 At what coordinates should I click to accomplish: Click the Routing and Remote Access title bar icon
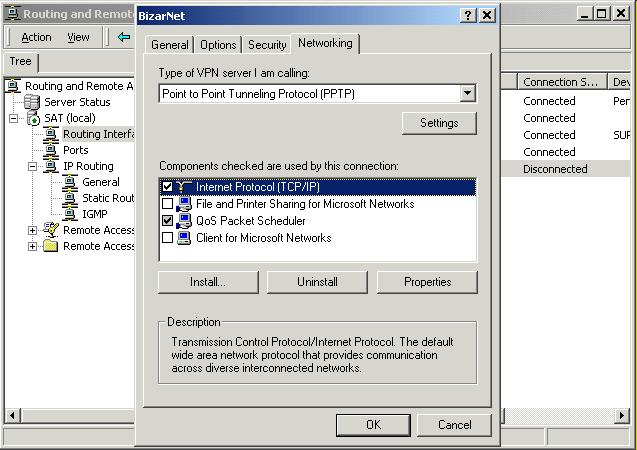click(13, 13)
